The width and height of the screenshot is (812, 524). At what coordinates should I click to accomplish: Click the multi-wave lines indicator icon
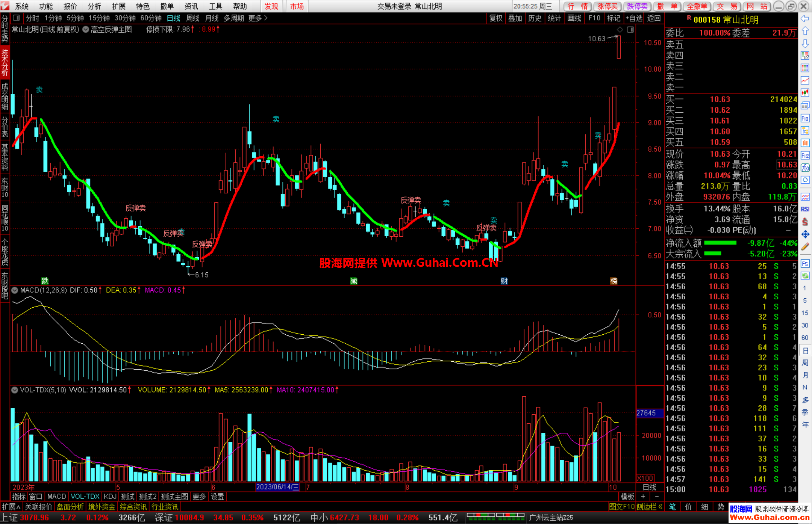click(805, 197)
